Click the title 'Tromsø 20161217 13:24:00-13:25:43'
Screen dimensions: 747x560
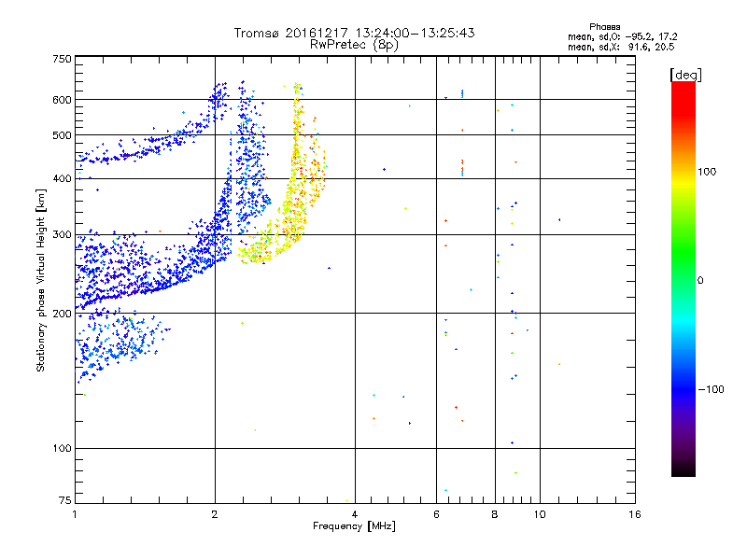tap(354, 33)
